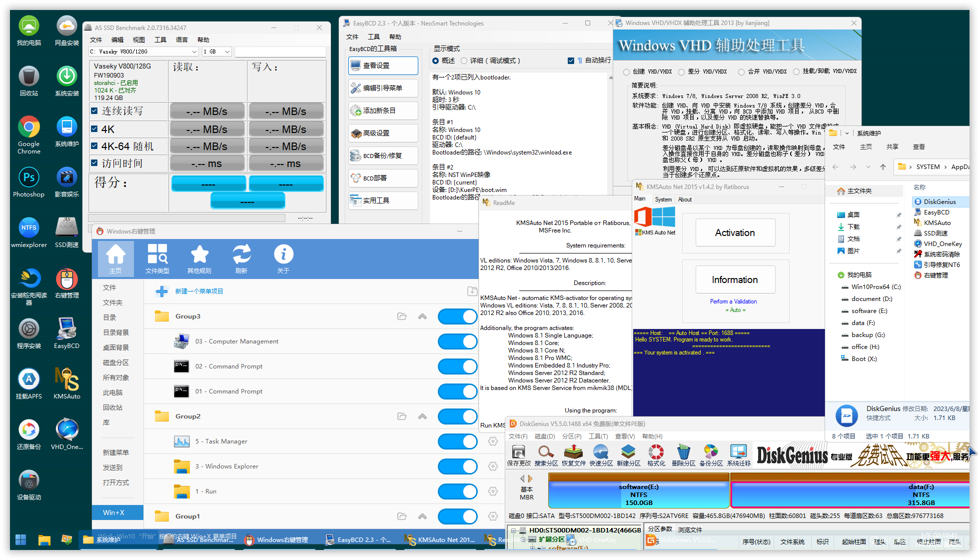Switch to 浏览文件 tab in DiskGenius
Viewport: 980px width, 560px height.
coord(690,529)
